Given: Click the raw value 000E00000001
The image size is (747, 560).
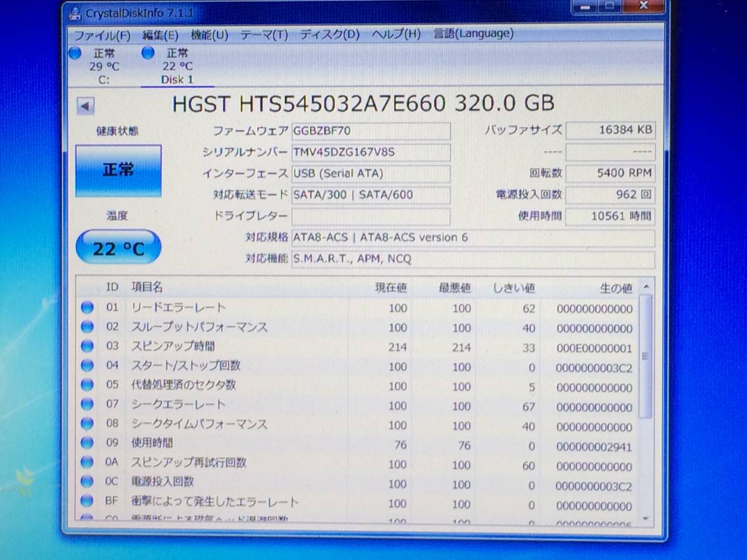Looking at the screenshot, I should 594,348.
